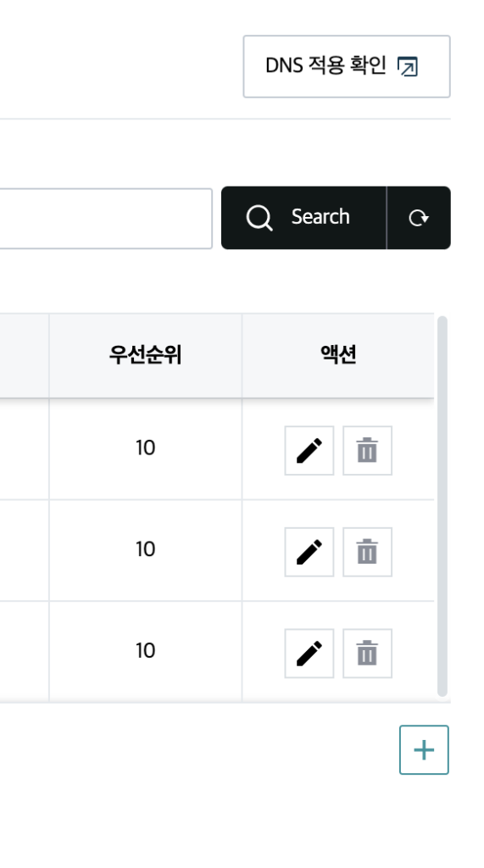Click the second row's trash delete icon
This screenshot has height=868, width=484.
tap(367, 552)
